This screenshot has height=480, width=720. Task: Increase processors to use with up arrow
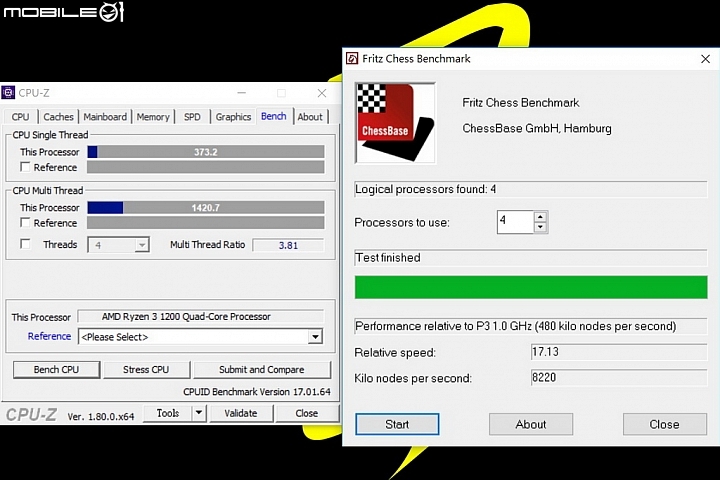[540, 217]
